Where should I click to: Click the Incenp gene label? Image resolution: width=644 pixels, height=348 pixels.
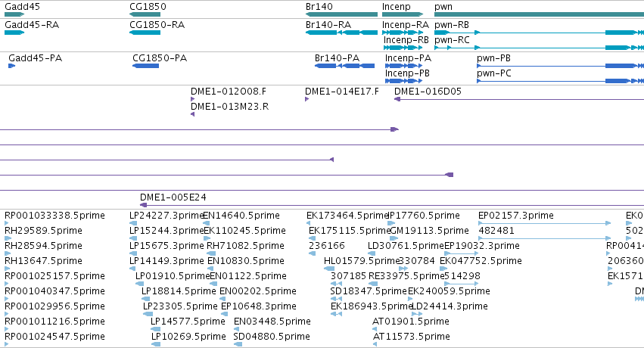tap(396, 7)
